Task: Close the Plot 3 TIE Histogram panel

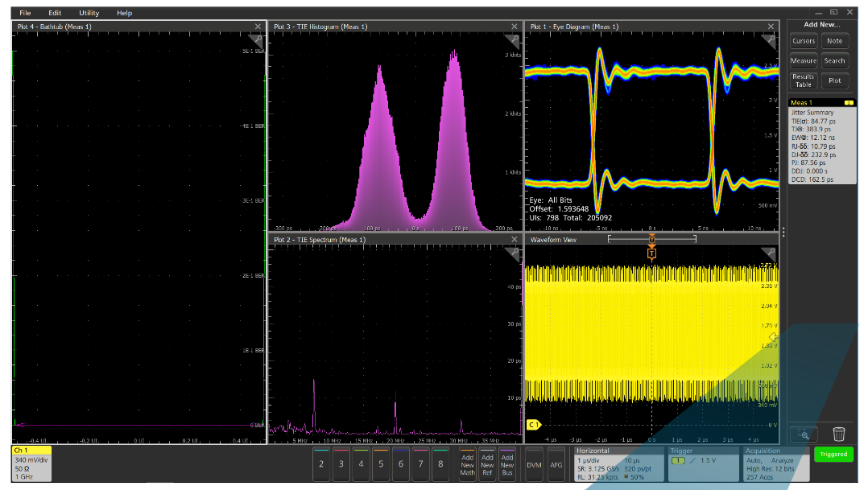Action: 516,27
